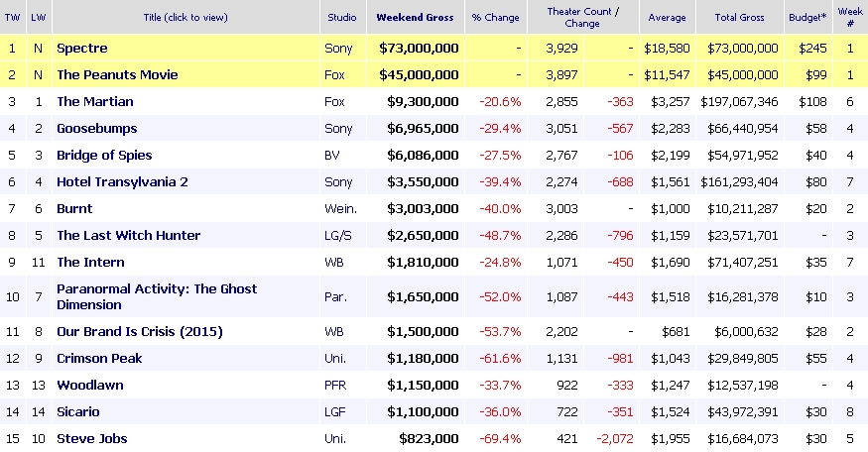The height and width of the screenshot is (452, 868).
Task: Select budget $245 for Spectre
Action: 812,49
